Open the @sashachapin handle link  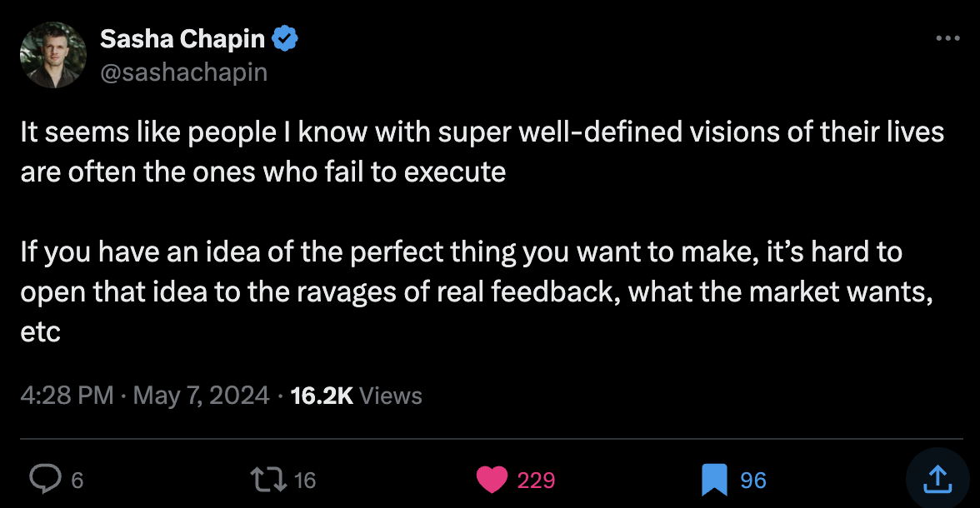pos(183,72)
